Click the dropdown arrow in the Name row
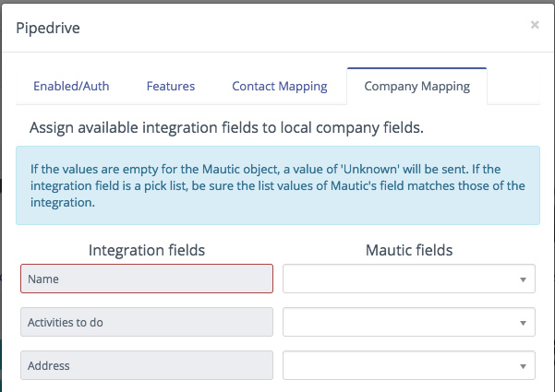 (x=523, y=279)
